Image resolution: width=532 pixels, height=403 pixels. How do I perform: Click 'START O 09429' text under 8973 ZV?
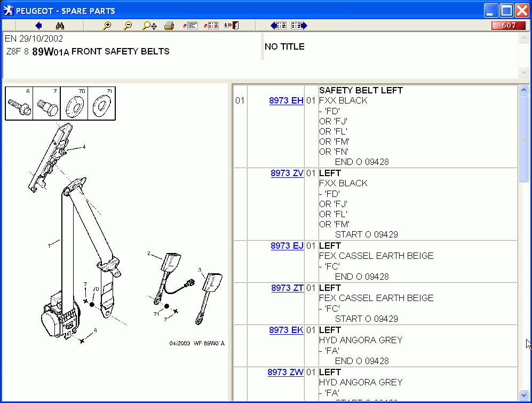(367, 235)
